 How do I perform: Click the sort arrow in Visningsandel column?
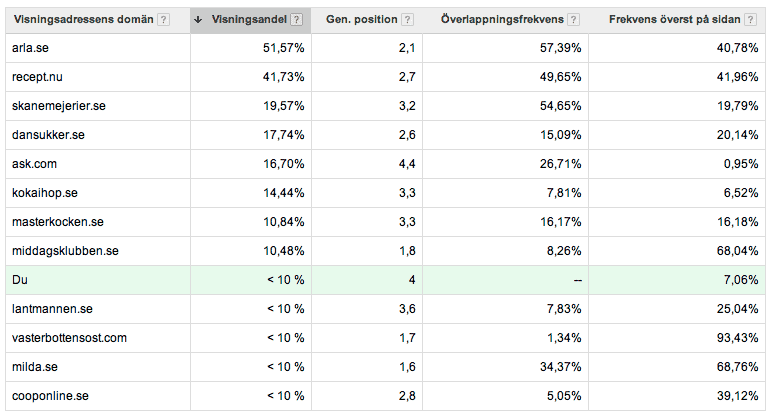pos(198,20)
